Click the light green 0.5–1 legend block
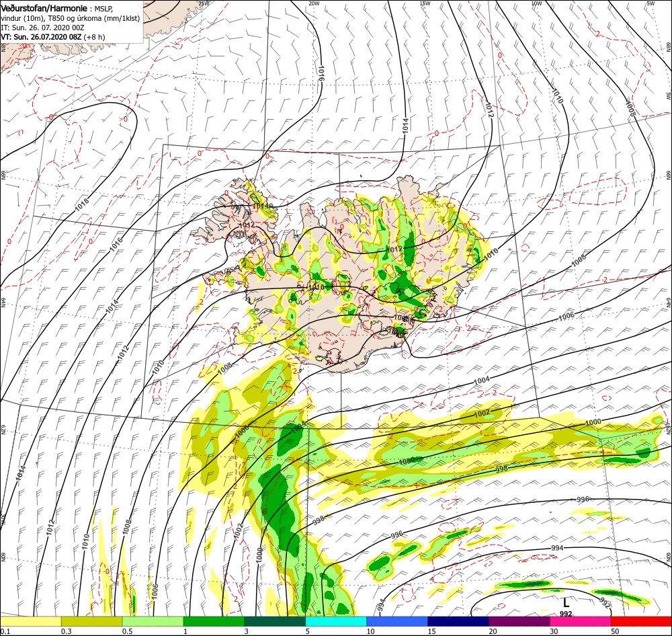672x636 pixels. [153, 621]
